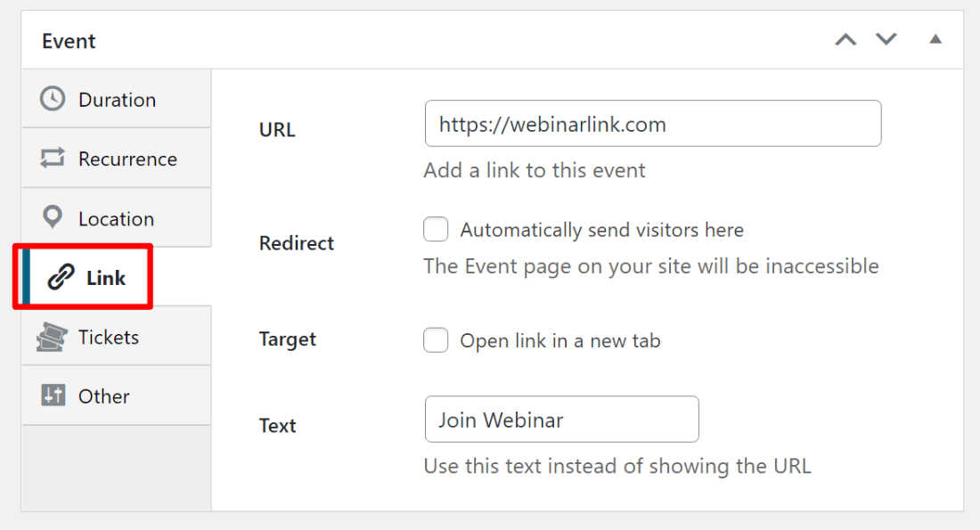Switch to the Duration tab
This screenshot has width=980, height=530.
(117, 100)
